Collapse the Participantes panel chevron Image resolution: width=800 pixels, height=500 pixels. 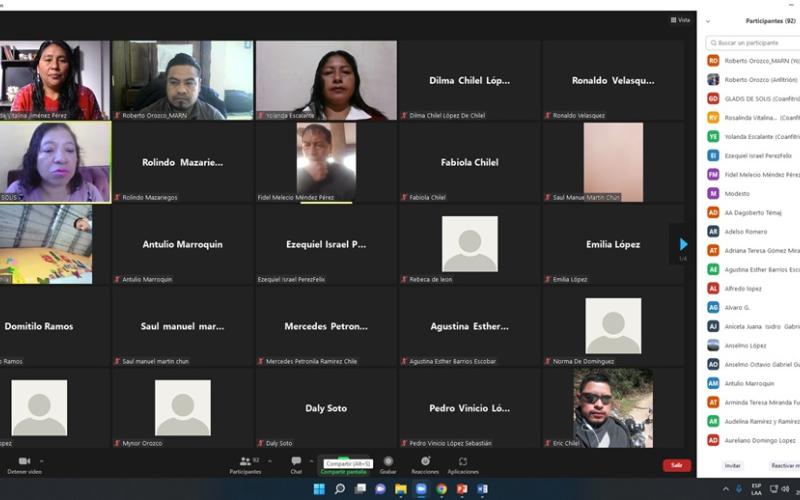point(708,21)
